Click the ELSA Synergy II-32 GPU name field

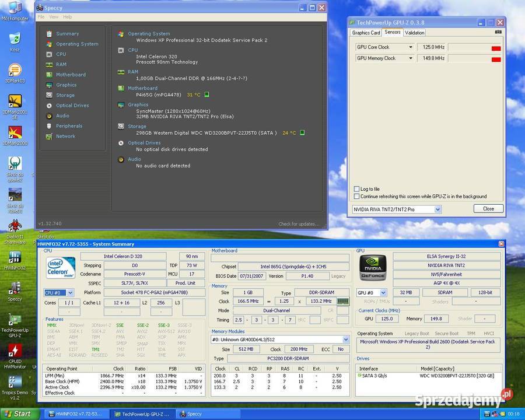point(446,257)
